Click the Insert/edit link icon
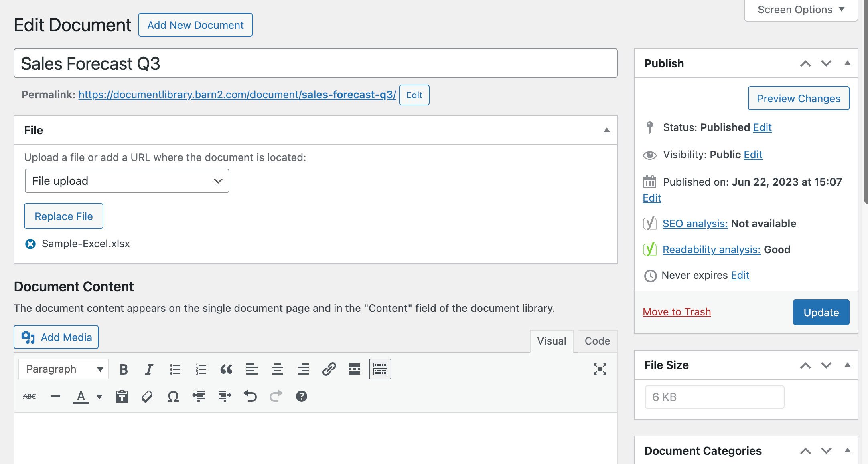This screenshot has width=868, height=464. [x=329, y=369]
